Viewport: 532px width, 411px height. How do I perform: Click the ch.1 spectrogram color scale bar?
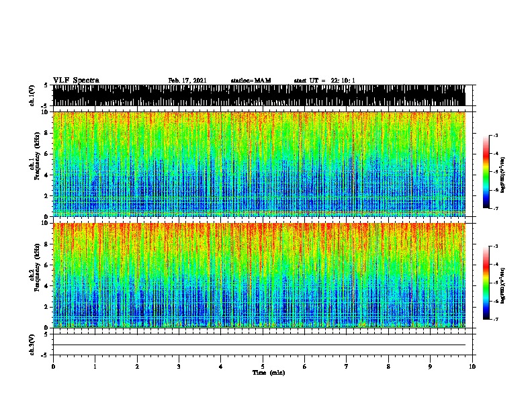pyautogui.click(x=486, y=172)
